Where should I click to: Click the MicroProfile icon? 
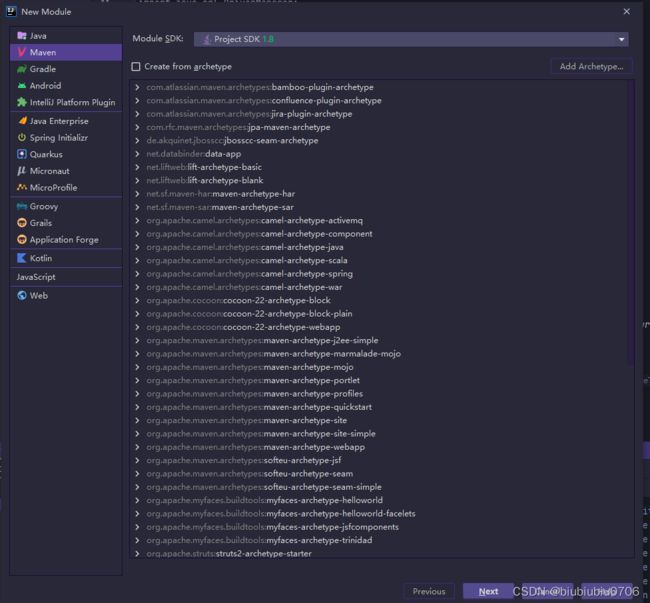coord(22,187)
